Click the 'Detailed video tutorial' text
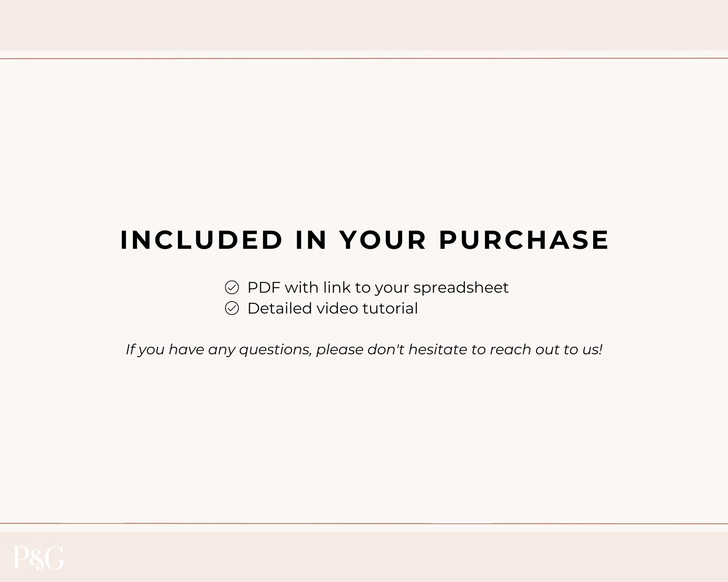The width and height of the screenshot is (728, 582). click(332, 308)
